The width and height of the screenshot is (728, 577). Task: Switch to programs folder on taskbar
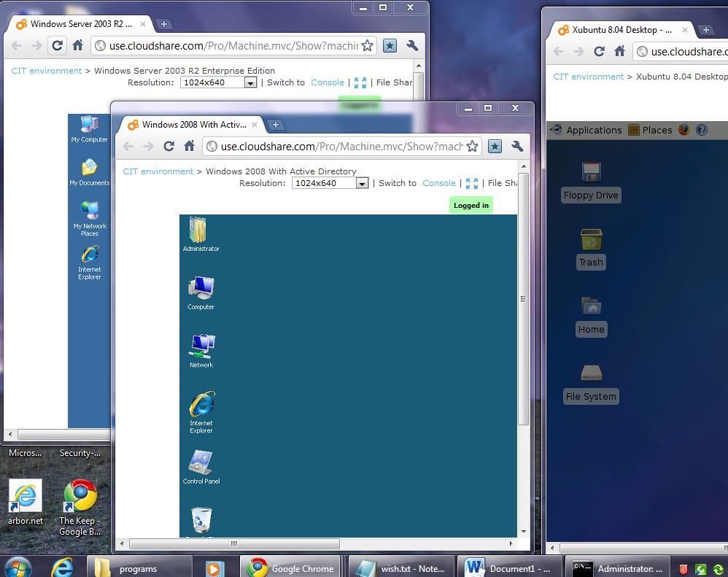pyautogui.click(x=139, y=568)
